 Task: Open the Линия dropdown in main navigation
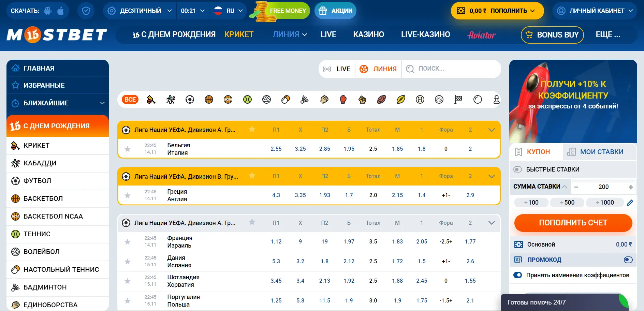pyautogui.click(x=290, y=34)
